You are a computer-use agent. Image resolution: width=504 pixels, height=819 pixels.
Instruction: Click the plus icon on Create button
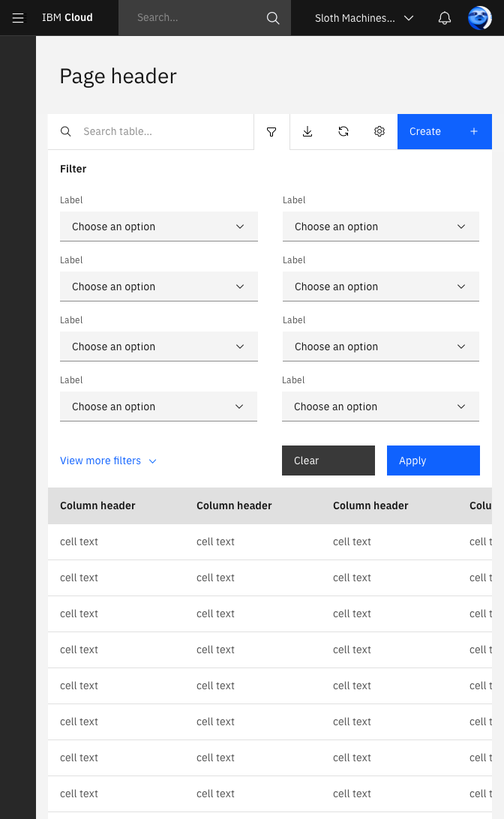tap(474, 132)
